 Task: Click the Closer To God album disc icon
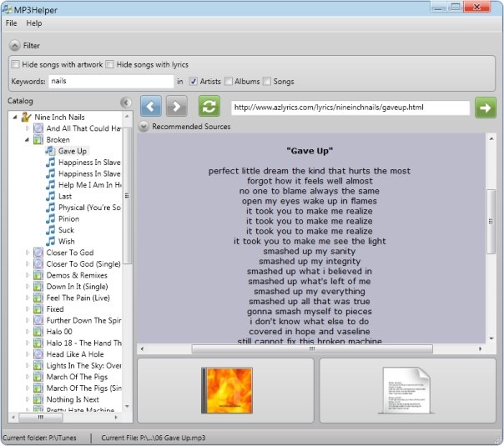pos(38,253)
